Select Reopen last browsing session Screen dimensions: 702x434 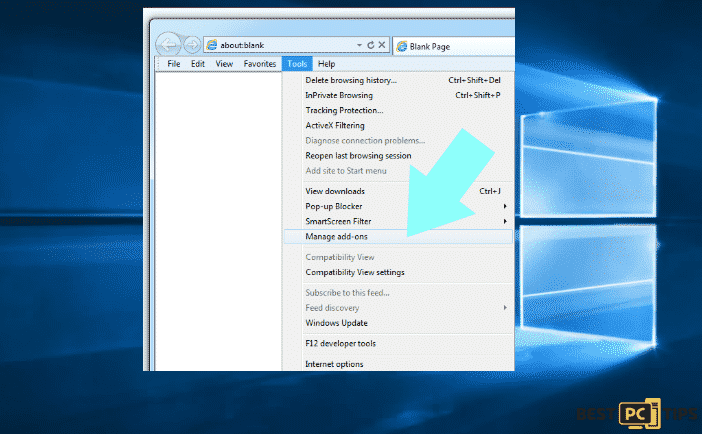(398, 156)
